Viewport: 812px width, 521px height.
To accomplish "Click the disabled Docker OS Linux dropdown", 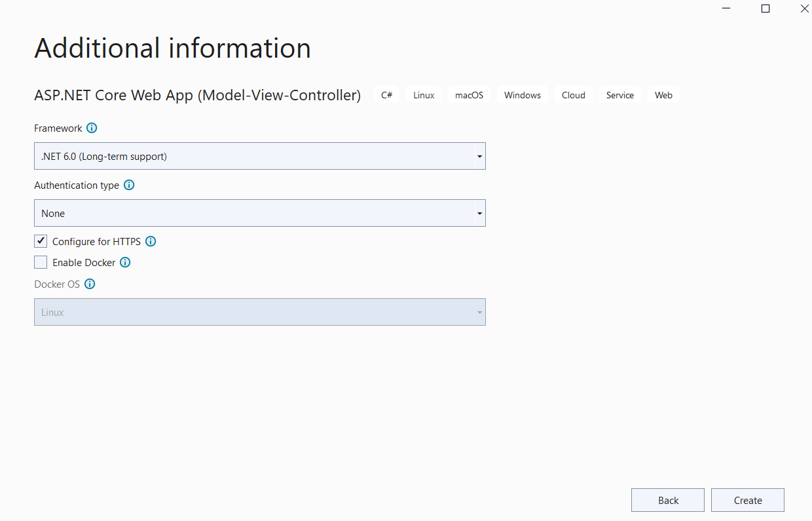I will (x=260, y=312).
